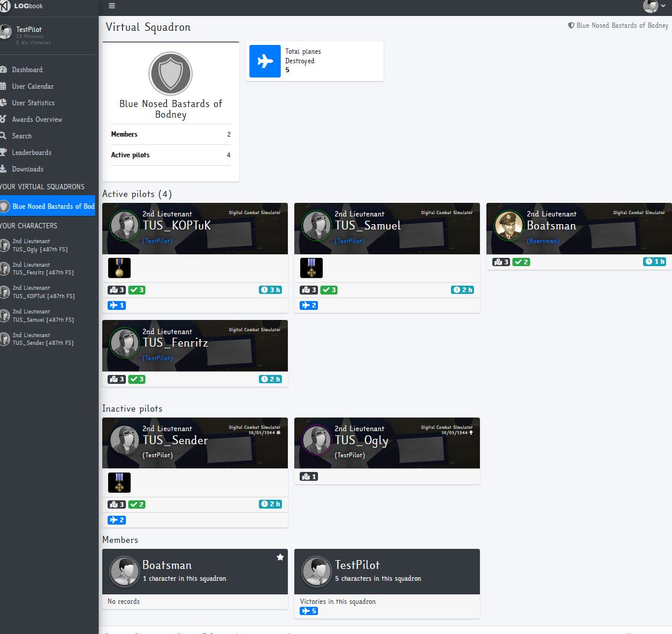This screenshot has height=634, width=672.
Task: Open TUS_Ogly character in sidebar list
Action: pyautogui.click(x=40, y=245)
